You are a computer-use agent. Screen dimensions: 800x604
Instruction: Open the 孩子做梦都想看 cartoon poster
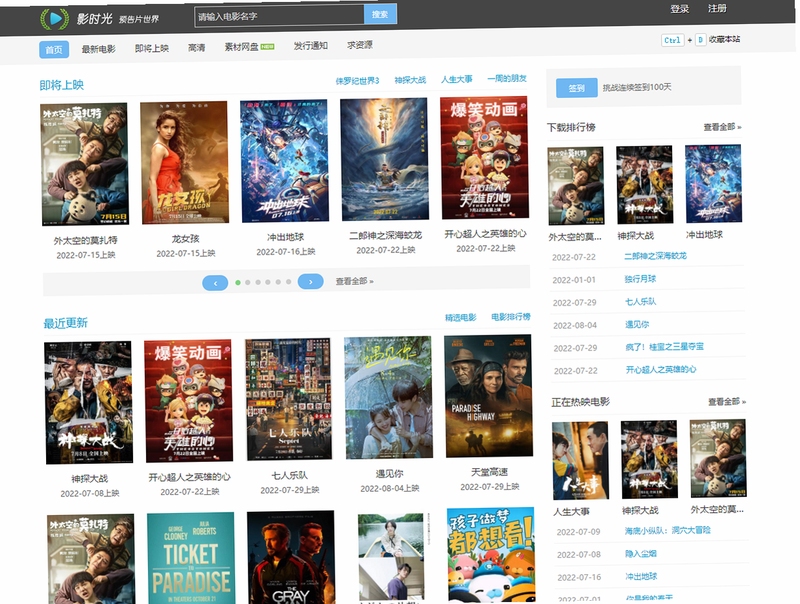[491, 555]
